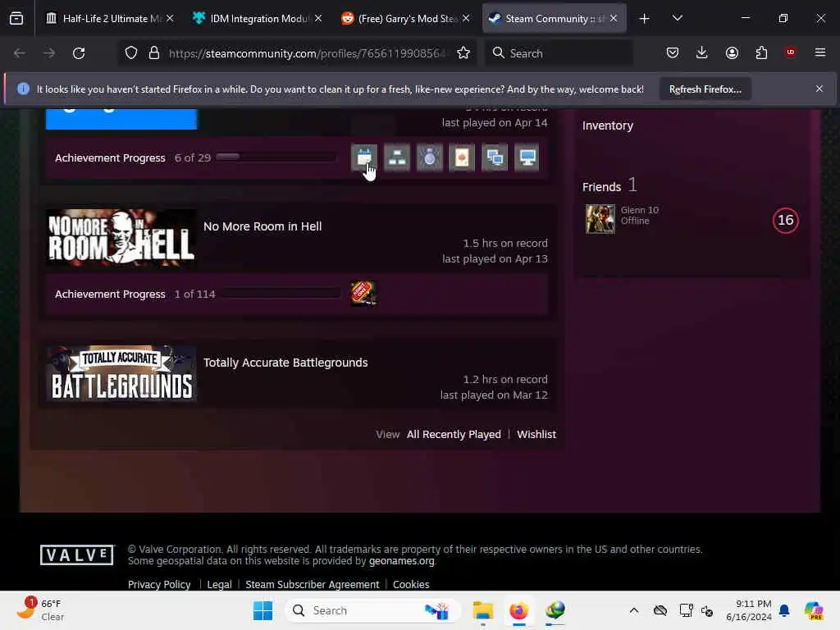This screenshot has height=630, width=840.
Task: Click the single desktop monitor achievement icon
Action: 527,157
